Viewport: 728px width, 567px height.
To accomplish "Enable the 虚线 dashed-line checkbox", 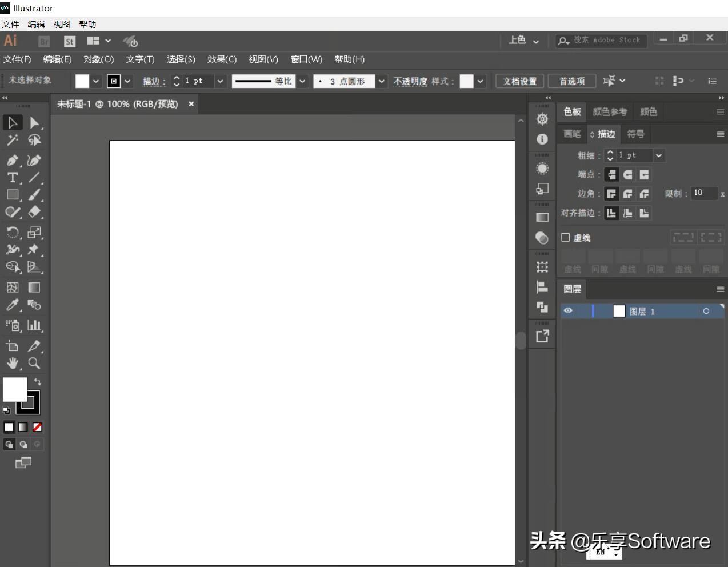I will pos(566,237).
